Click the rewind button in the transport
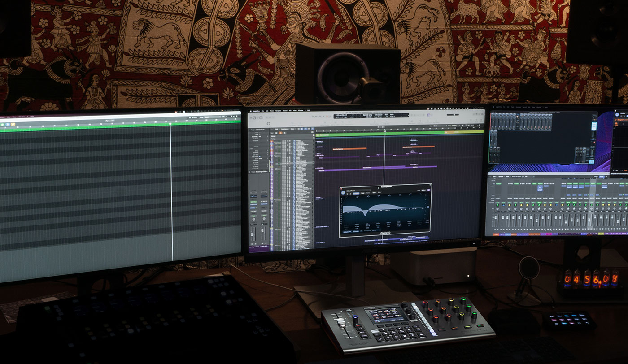Image resolution: width=628 pixels, height=364 pixels. click(313, 117)
